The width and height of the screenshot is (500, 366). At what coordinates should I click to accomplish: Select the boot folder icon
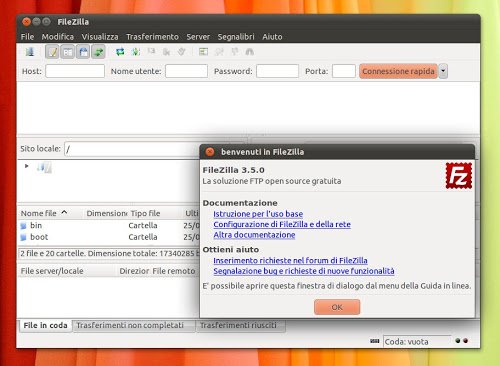(23, 237)
